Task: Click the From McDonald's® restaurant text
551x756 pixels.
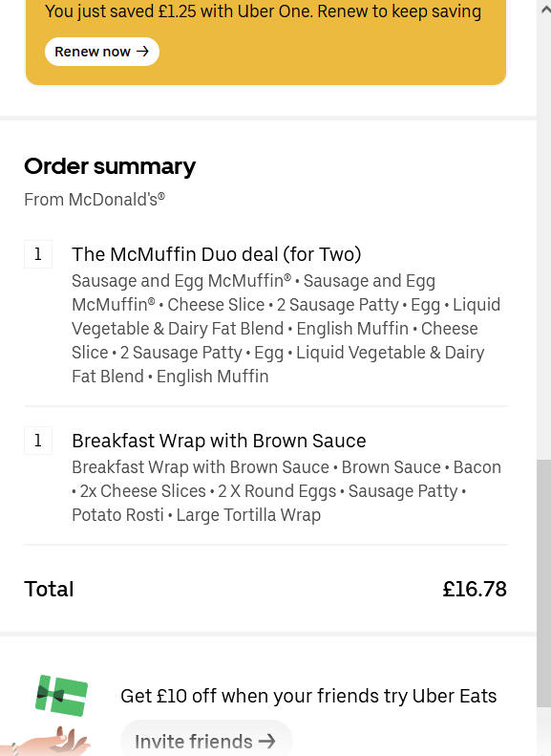Action: (95, 199)
